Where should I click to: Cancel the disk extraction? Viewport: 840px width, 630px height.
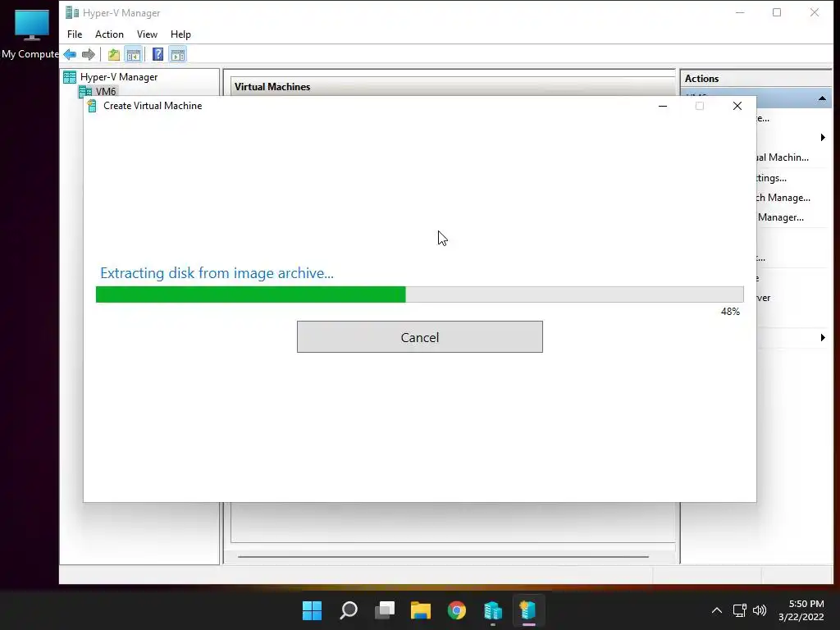[419, 337]
